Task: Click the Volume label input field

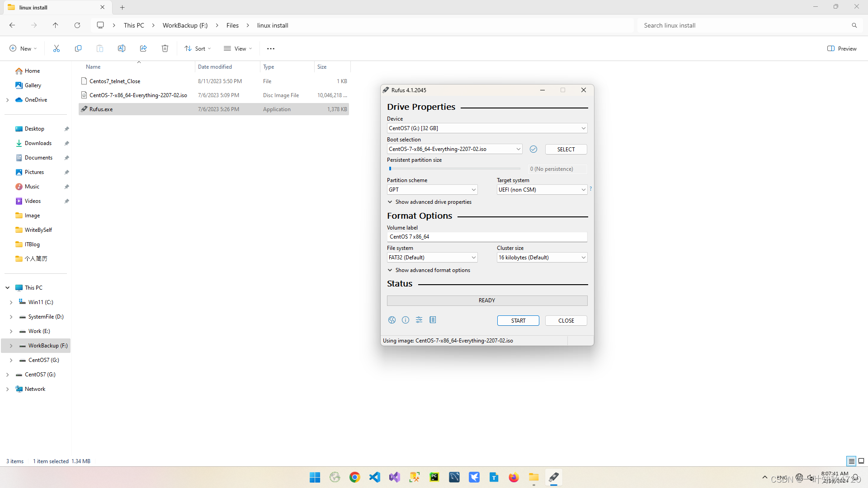Action: [x=487, y=237]
